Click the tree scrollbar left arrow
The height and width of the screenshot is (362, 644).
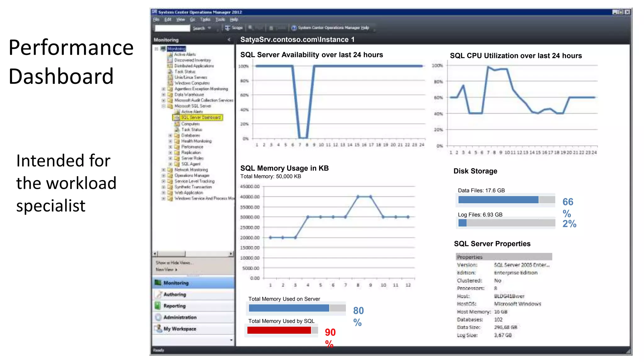pyautogui.click(x=155, y=254)
